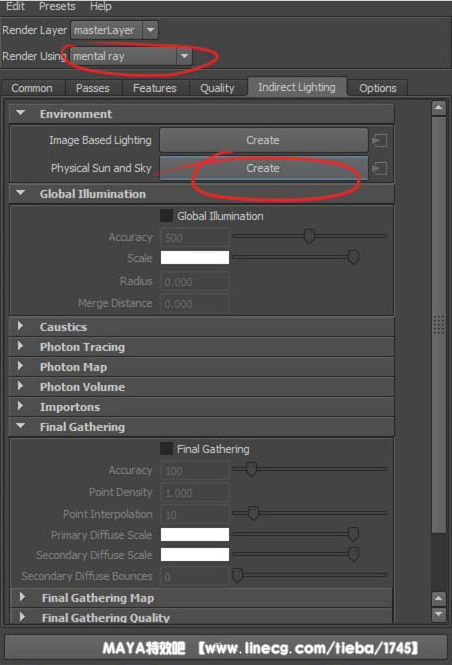Open Global Illumination Scale color swatch
Image resolution: width=452 pixels, height=665 pixels.
click(x=195, y=257)
